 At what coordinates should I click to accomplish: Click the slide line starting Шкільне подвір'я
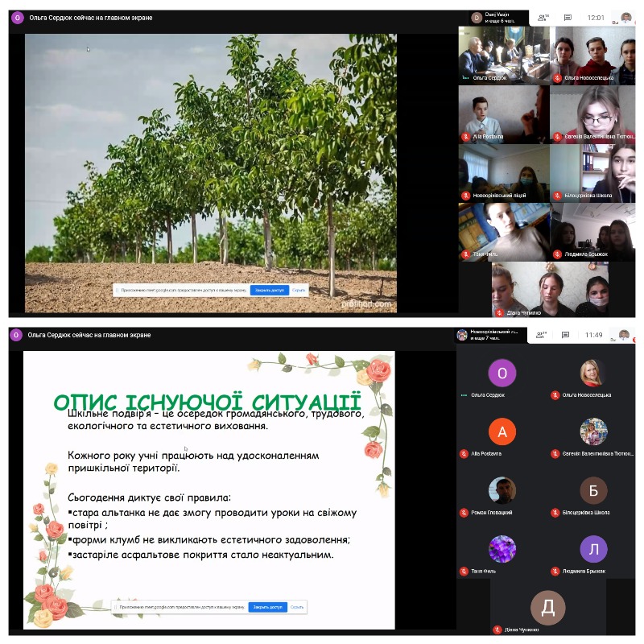216,419
